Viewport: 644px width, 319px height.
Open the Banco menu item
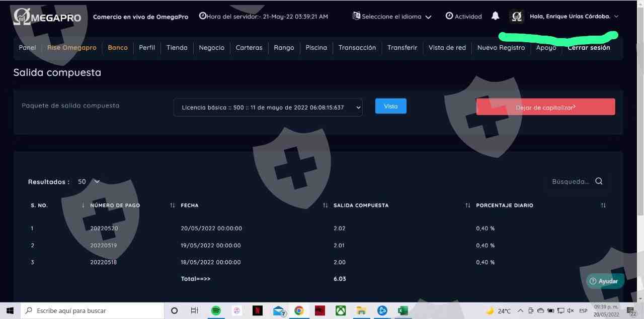pyautogui.click(x=118, y=48)
